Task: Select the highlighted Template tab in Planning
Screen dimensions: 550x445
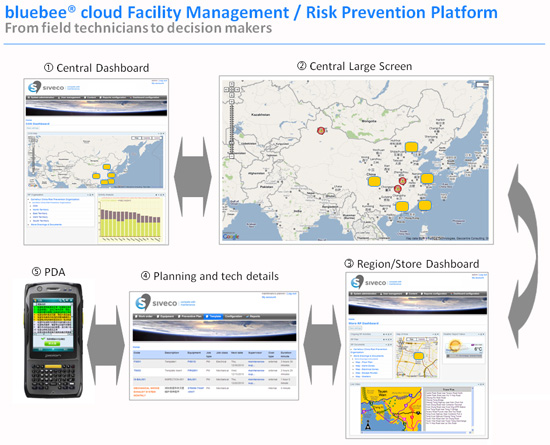Action: pyautogui.click(x=214, y=316)
